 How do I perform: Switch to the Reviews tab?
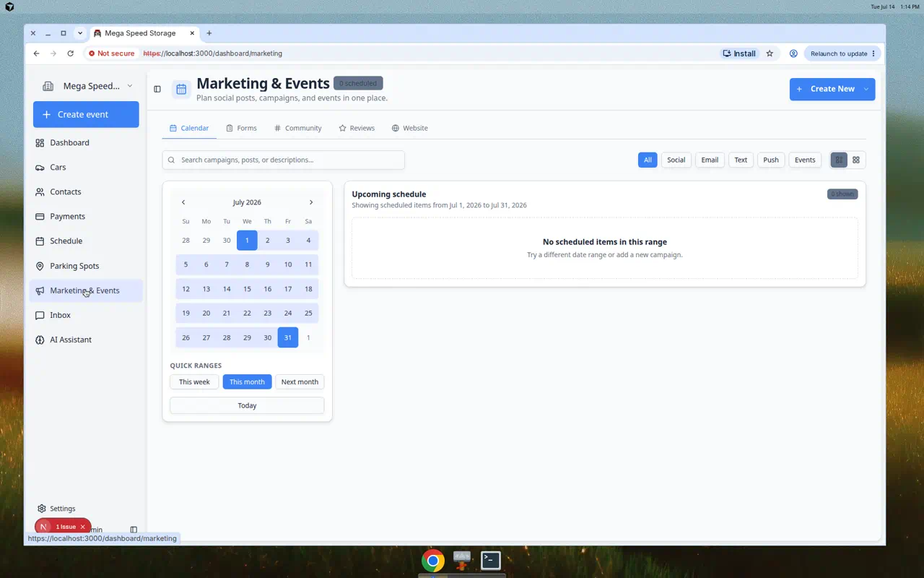[357, 128]
